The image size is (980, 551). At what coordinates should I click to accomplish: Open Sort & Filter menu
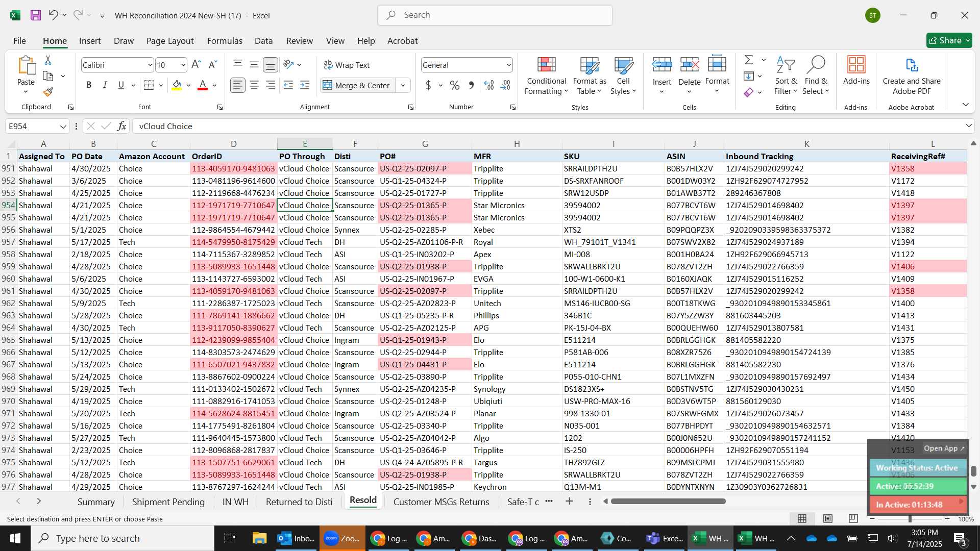point(786,76)
